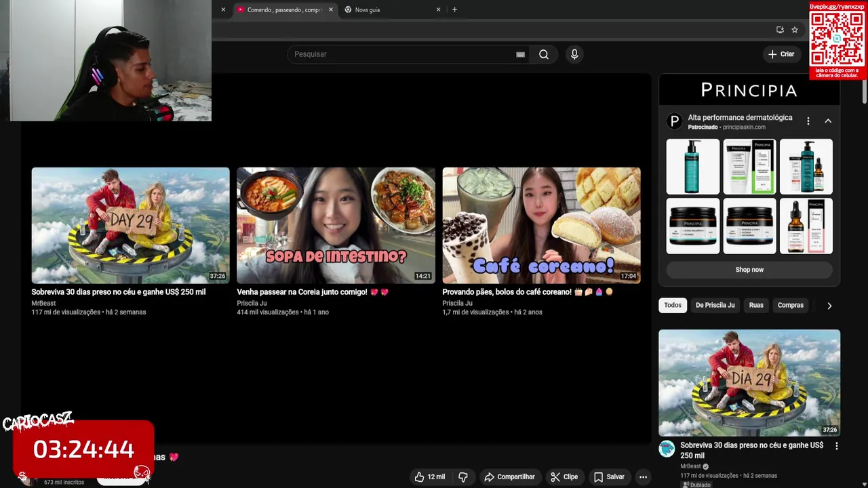Show more filter chips with right arrow
The height and width of the screenshot is (488, 868).
(829, 306)
